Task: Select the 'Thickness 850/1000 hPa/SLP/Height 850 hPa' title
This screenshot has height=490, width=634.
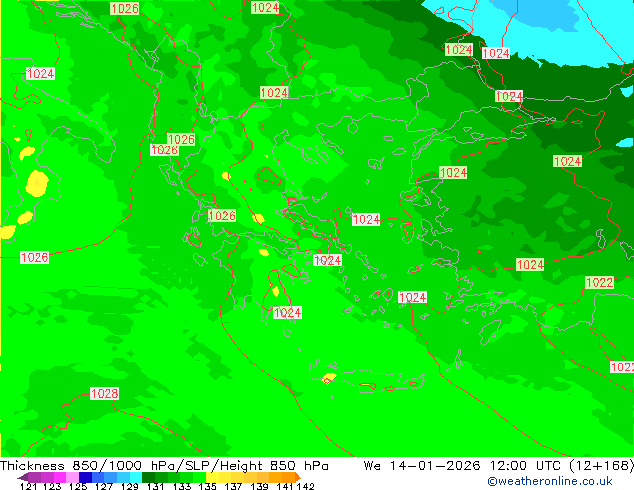Action: (164, 466)
